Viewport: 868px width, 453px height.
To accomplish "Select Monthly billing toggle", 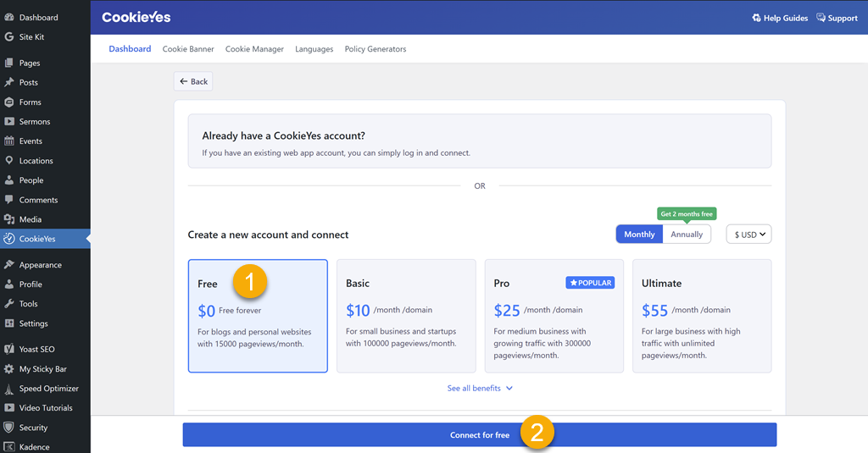I will click(x=639, y=234).
